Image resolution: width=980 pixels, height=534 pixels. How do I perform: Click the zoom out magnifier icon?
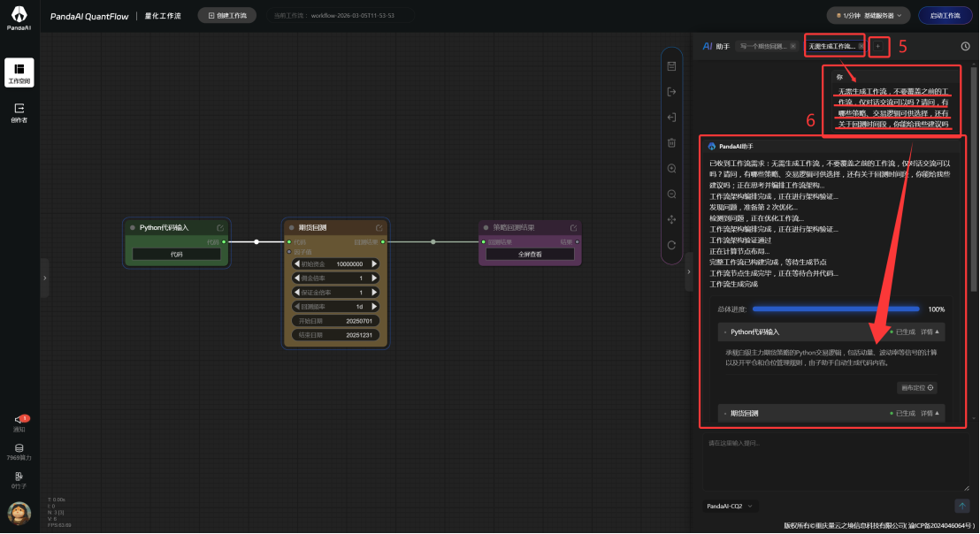671,195
